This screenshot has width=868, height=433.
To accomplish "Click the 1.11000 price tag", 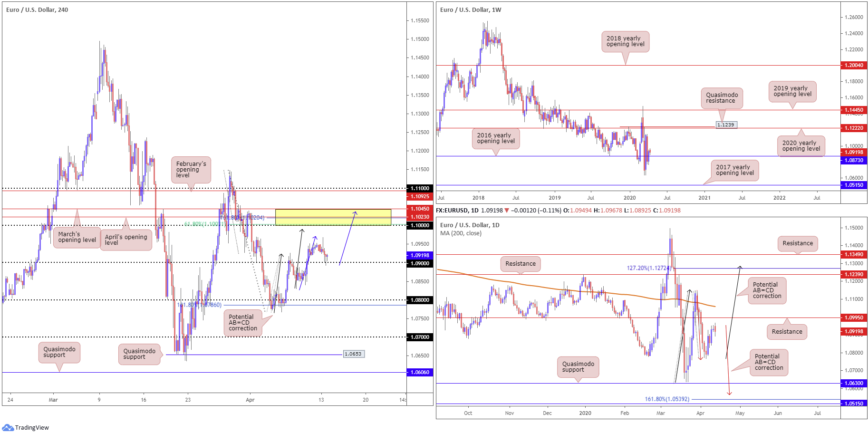I will (x=420, y=188).
